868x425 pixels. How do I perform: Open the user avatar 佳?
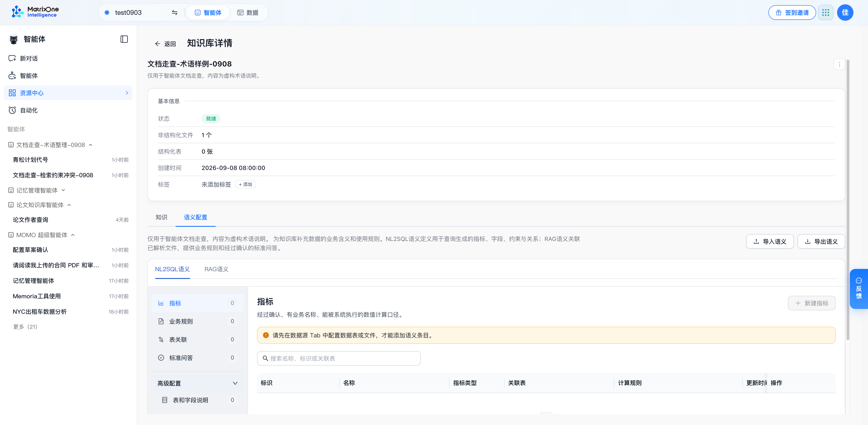845,13
